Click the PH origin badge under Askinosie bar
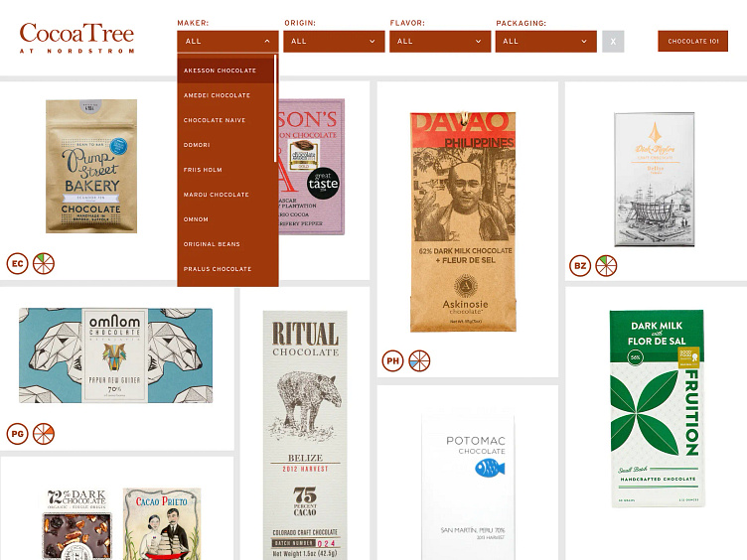 tap(393, 361)
